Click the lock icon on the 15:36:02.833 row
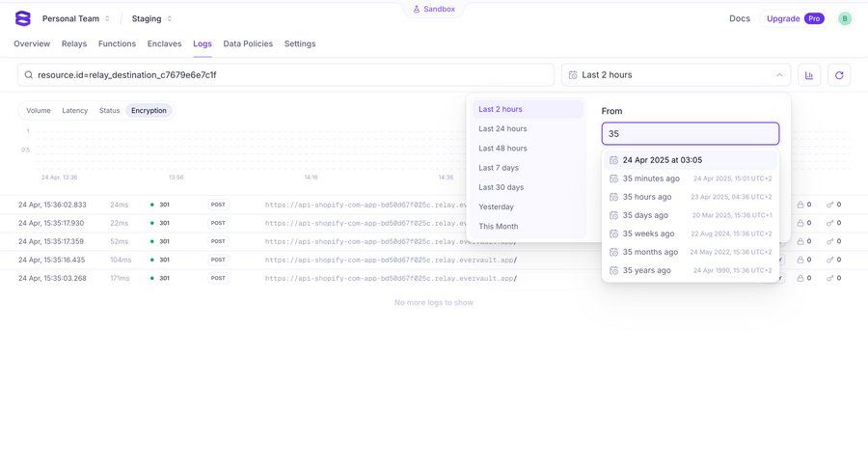Screen dimensions: 868x467 (800, 205)
